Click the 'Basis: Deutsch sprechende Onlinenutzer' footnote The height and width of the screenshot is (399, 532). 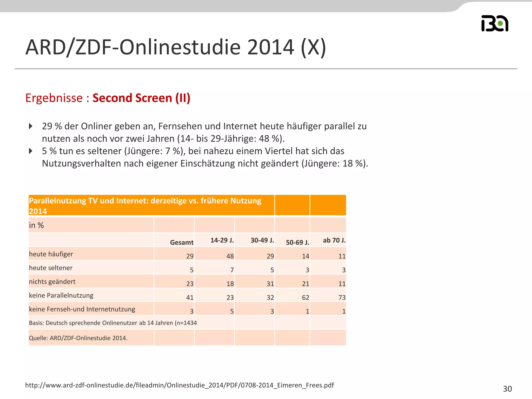coord(113,323)
